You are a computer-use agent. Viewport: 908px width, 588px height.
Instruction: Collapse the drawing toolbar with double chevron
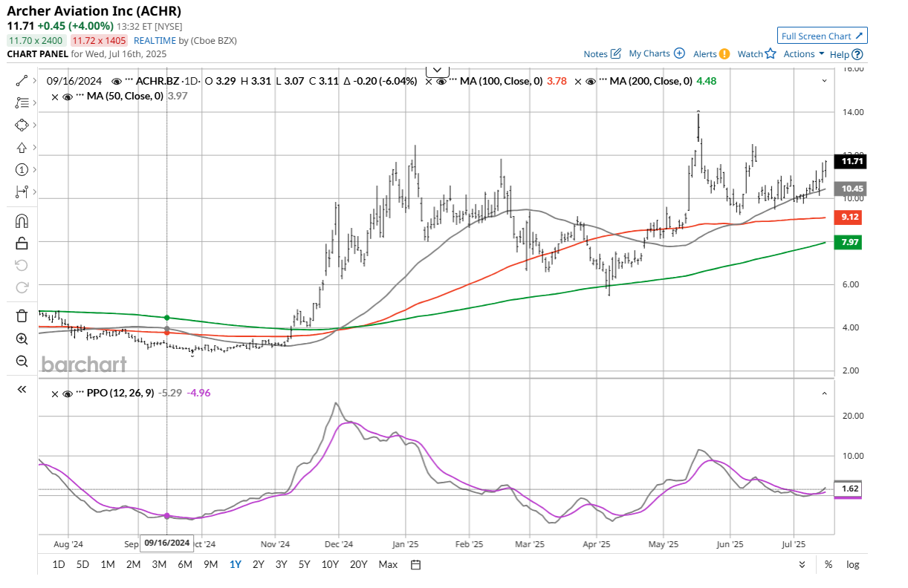pyautogui.click(x=21, y=389)
